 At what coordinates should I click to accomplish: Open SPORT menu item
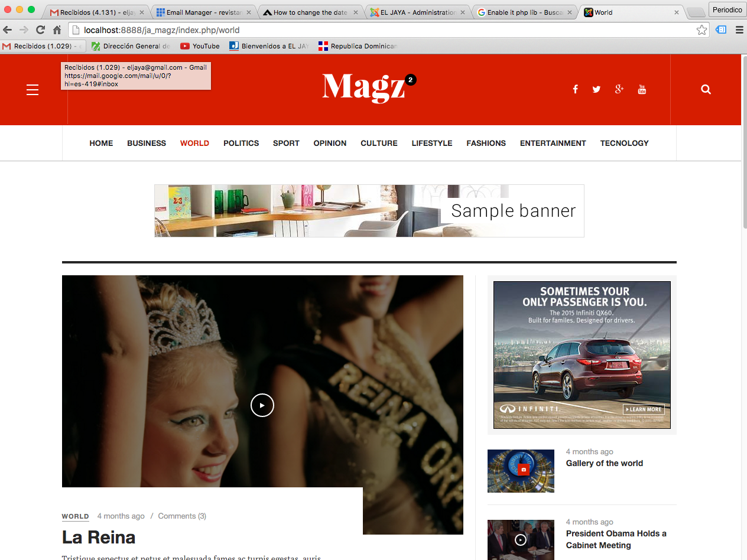click(286, 143)
